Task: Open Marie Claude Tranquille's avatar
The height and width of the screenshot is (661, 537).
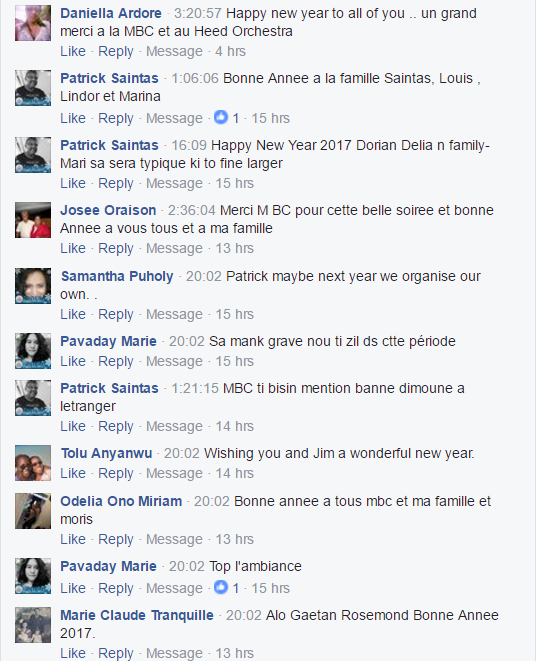Action: click(x=33, y=625)
